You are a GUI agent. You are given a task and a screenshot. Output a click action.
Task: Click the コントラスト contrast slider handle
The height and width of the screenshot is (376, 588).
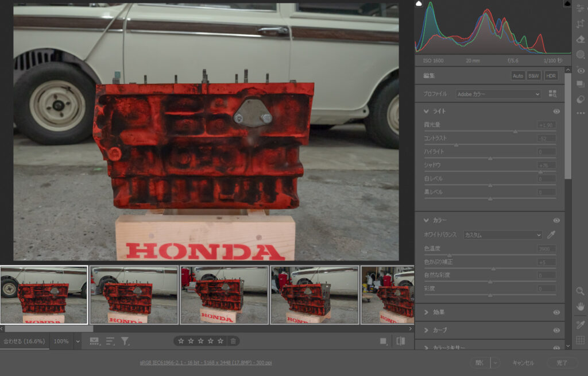click(456, 145)
